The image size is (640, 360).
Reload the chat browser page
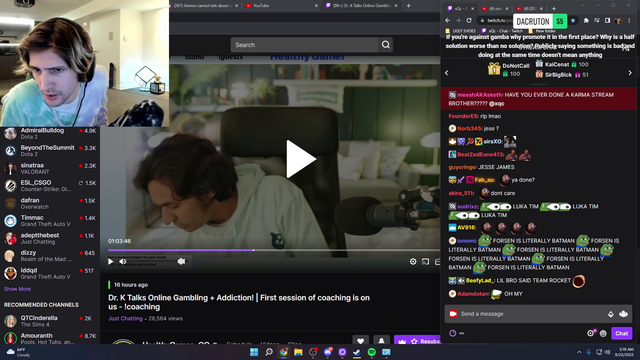coord(469,20)
